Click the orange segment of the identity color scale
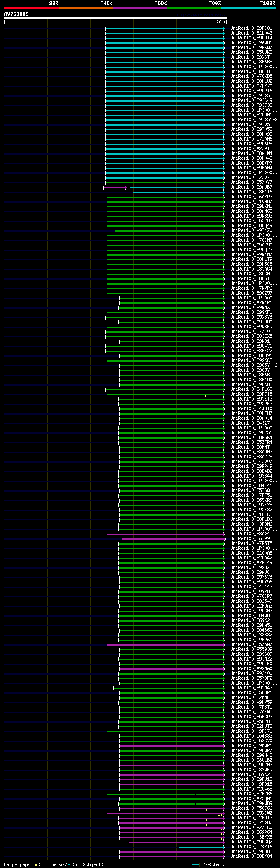The height and width of the screenshot is (868, 280). [85, 8]
